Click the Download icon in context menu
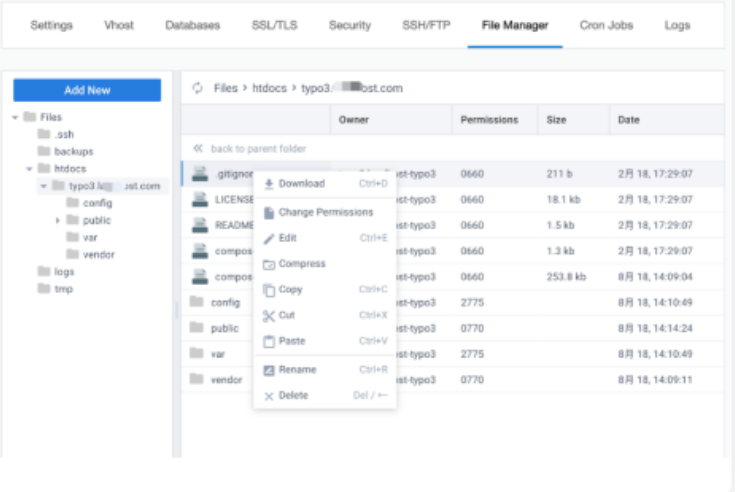740x492 pixels. pyautogui.click(x=269, y=184)
